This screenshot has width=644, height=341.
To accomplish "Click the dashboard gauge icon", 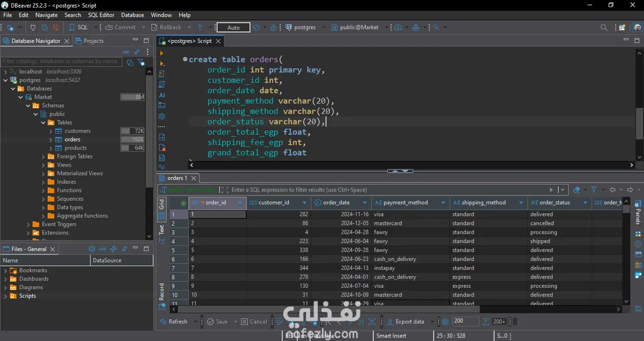I will tap(398, 28).
